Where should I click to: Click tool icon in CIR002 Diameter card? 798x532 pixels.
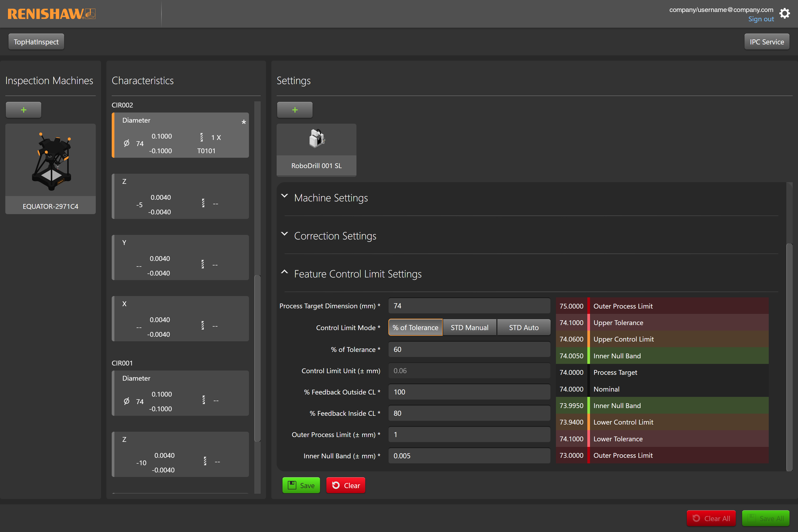202,137
